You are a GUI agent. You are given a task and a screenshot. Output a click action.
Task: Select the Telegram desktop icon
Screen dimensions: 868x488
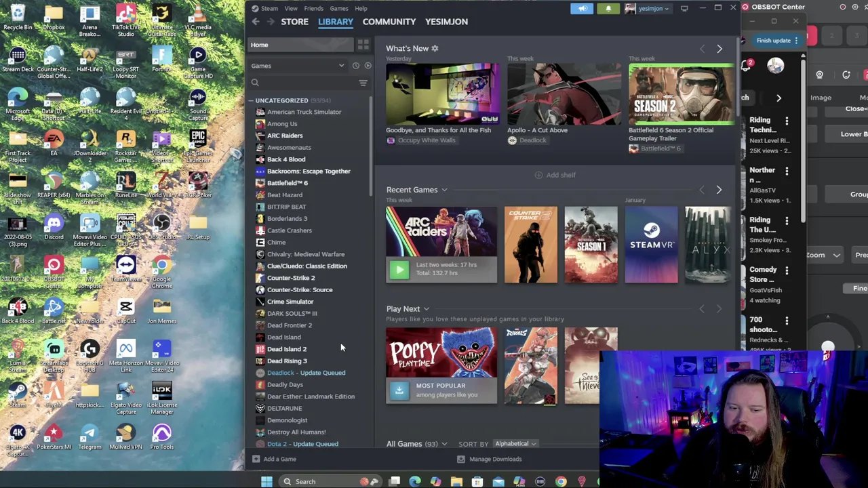pos(90,436)
